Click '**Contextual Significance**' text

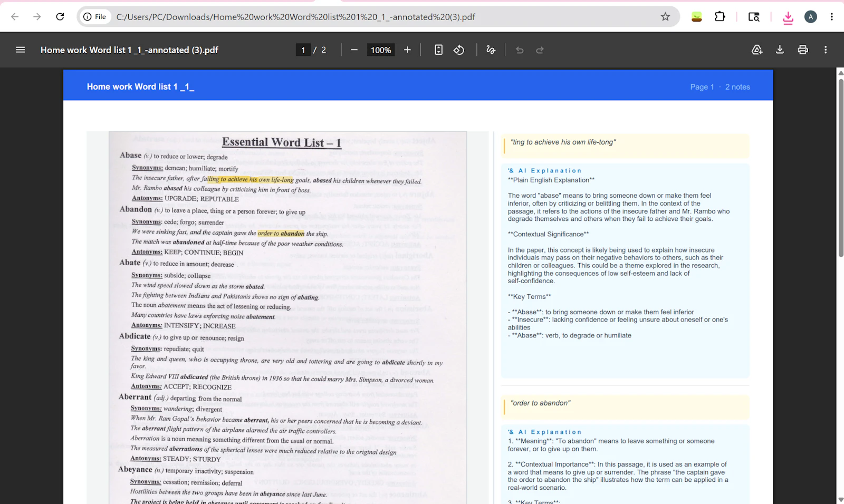pyautogui.click(x=548, y=235)
